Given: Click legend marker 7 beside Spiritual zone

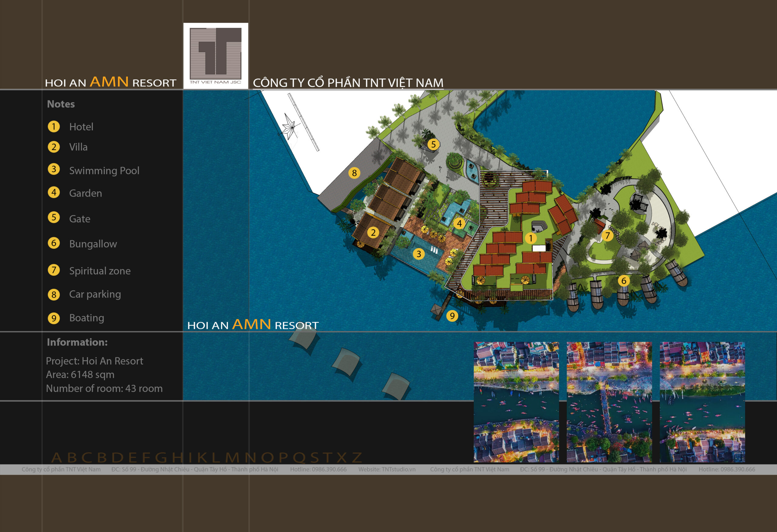Looking at the screenshot, I should coord(54,270).
